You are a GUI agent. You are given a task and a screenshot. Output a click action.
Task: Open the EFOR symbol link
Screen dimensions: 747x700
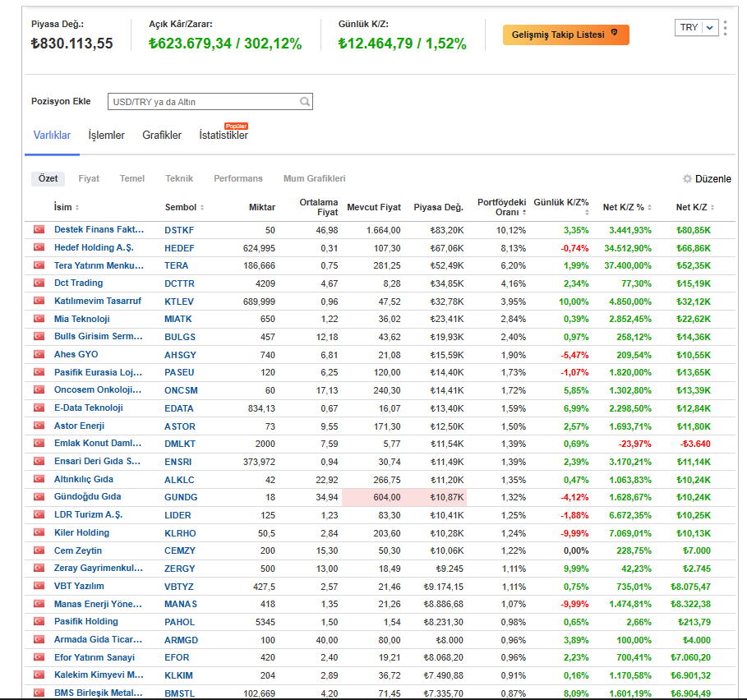[x=177, y=657]
